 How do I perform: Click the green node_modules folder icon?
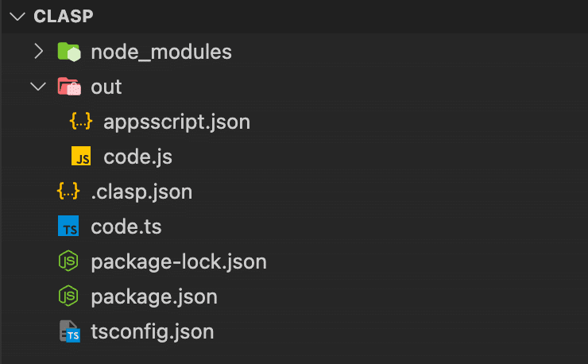click(x=69, y=52)
